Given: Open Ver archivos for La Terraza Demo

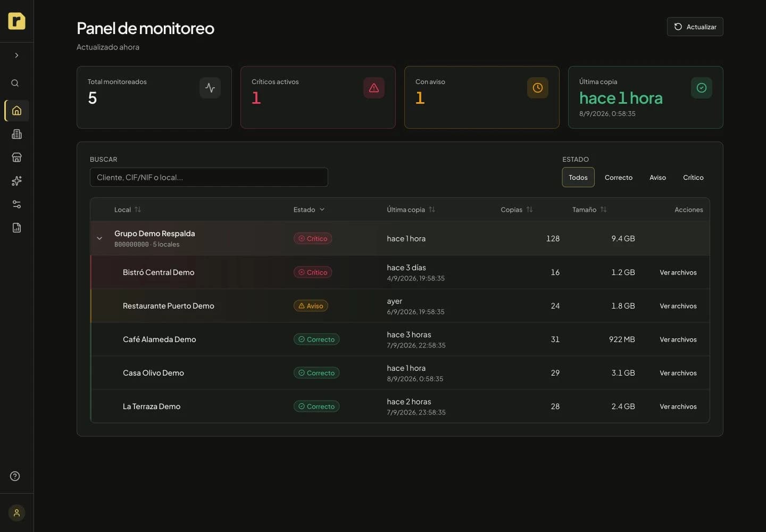Looking at the screenshot, I should click(678, 406).
